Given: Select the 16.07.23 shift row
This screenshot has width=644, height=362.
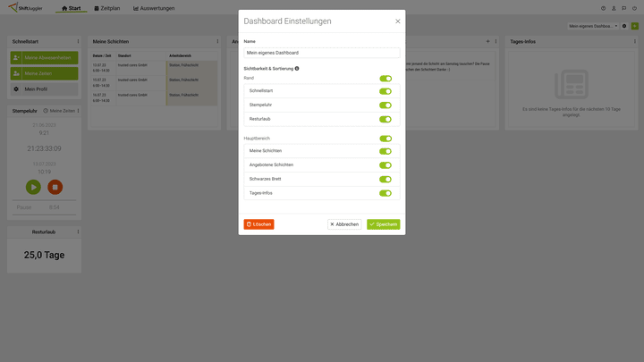Looking at the screenshot, I should (x=155, y=97).
